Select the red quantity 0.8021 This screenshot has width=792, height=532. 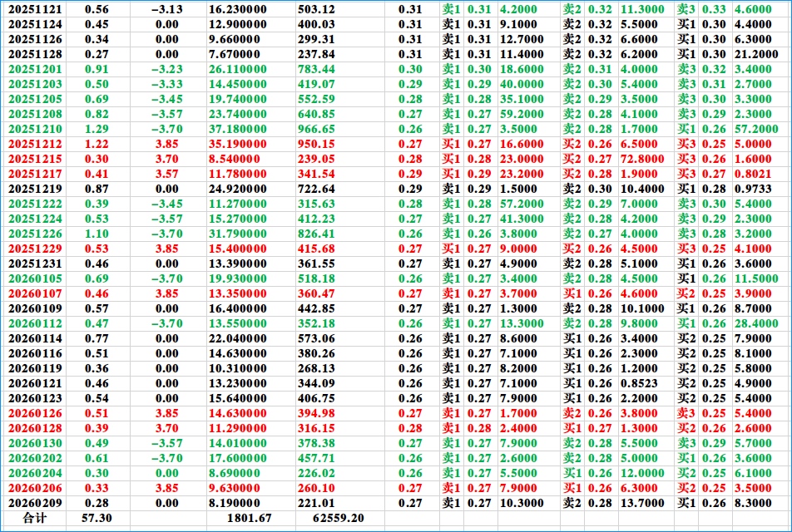753,174
